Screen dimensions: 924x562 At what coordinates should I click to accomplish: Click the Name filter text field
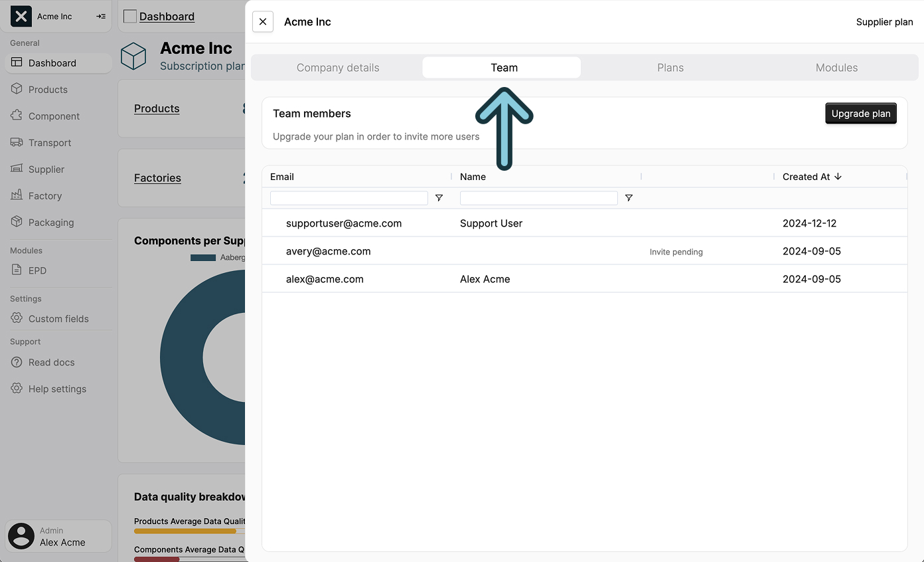538,198
